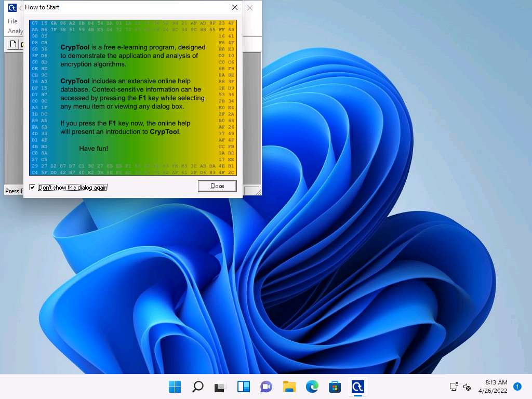Close the How to Start dialog with X
The height and width of the screenshot is (399, 532).
(x=235, y=8)
